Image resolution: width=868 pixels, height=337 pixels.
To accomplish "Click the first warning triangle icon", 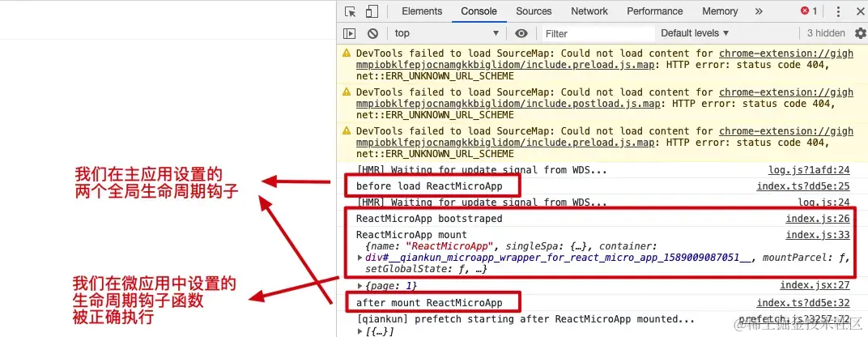I will click(347, 53).
